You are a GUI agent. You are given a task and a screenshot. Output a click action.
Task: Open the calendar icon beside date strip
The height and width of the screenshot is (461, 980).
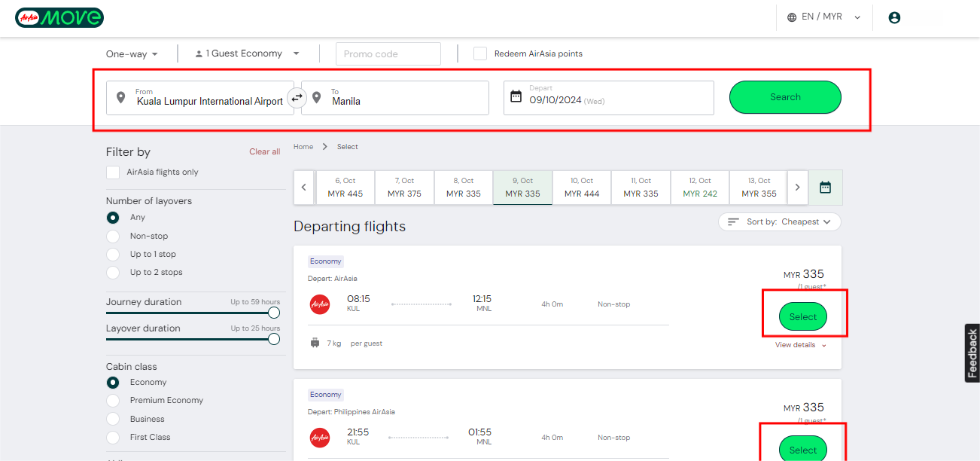pos(825,188)
